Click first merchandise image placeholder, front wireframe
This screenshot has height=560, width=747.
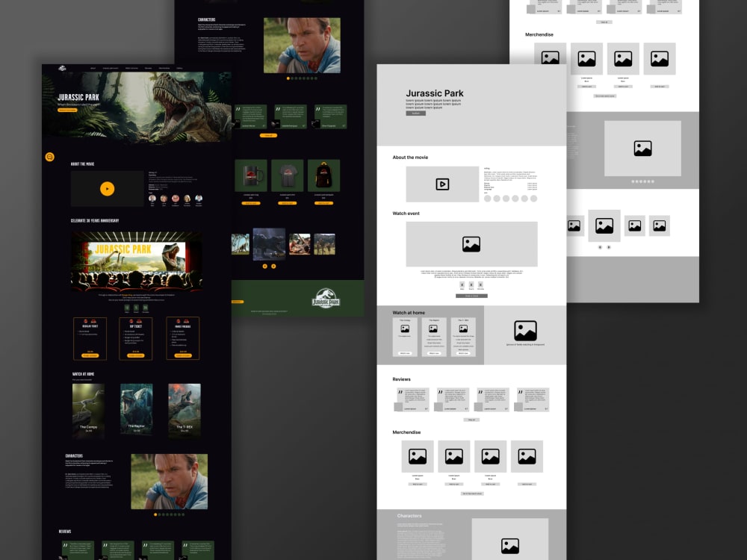418,457
